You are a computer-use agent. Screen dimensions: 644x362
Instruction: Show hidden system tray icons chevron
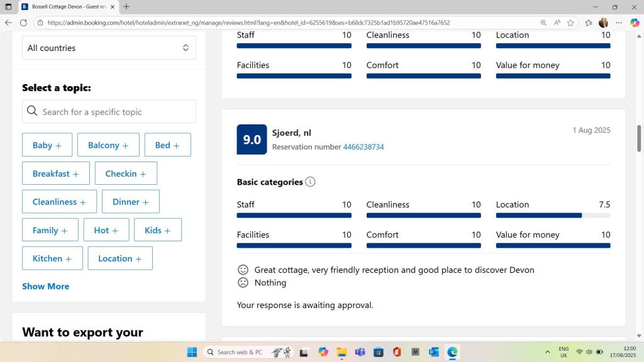pos(547,352)
